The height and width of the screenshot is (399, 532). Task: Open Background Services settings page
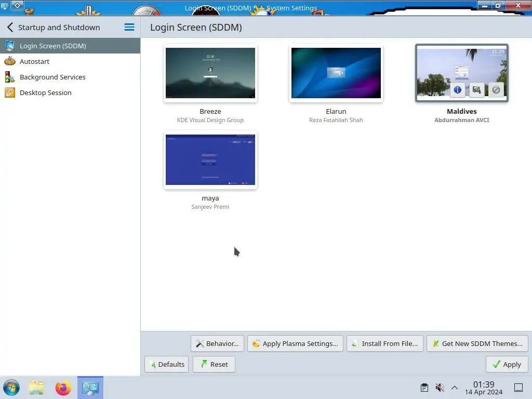coord(70,77)
